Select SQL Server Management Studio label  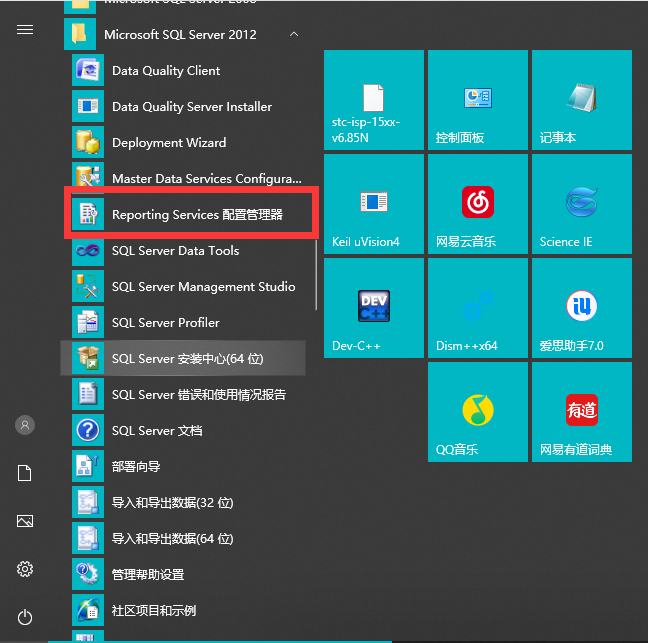[204, 286]
